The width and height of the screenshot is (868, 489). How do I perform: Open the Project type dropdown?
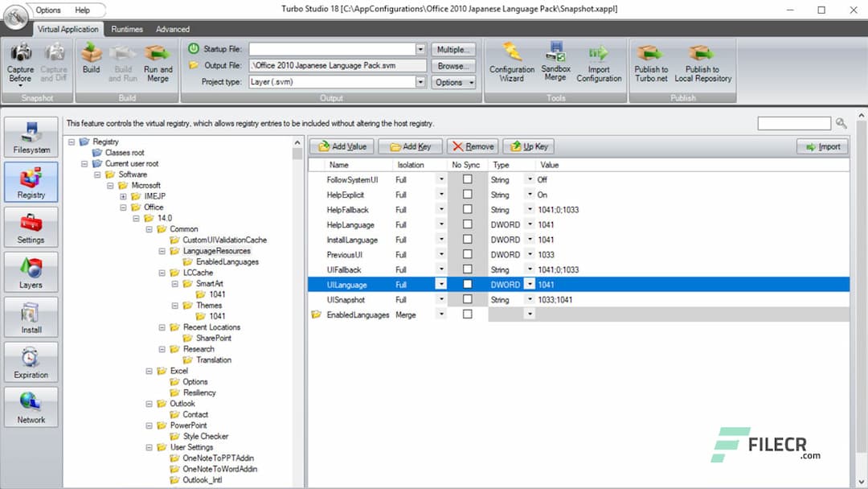coord(422,80)
